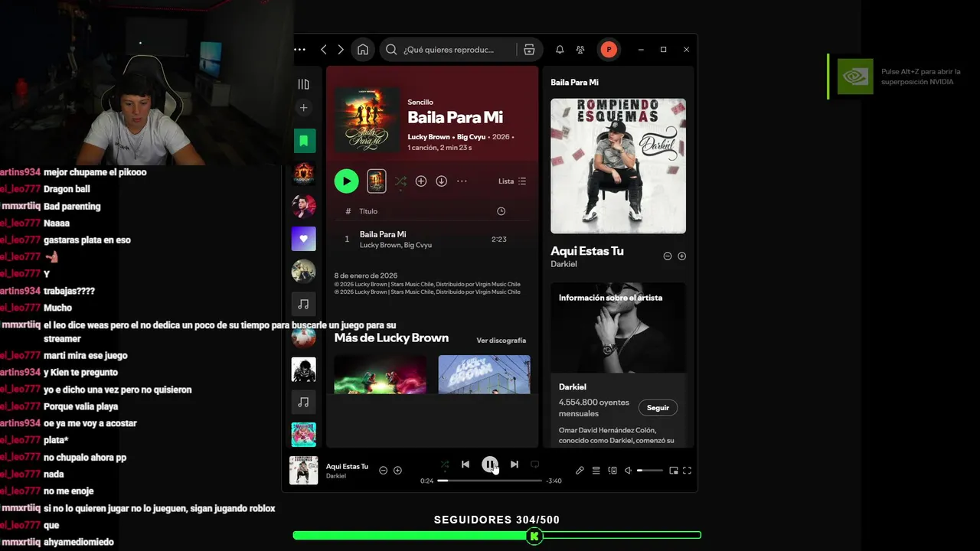980x551 pixels.
Task: Open the notifications bell
Action: (560, 50)
